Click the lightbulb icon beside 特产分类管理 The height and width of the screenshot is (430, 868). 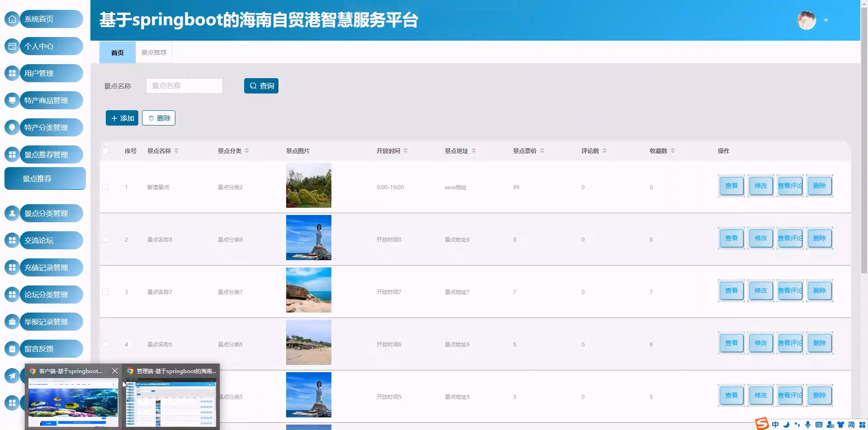pyautogui.click(x=12, y=128)
